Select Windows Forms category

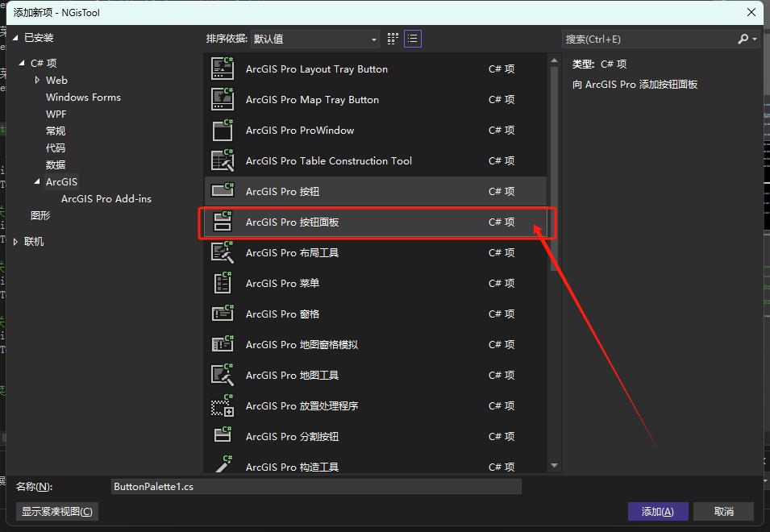[x=83, y=98]
